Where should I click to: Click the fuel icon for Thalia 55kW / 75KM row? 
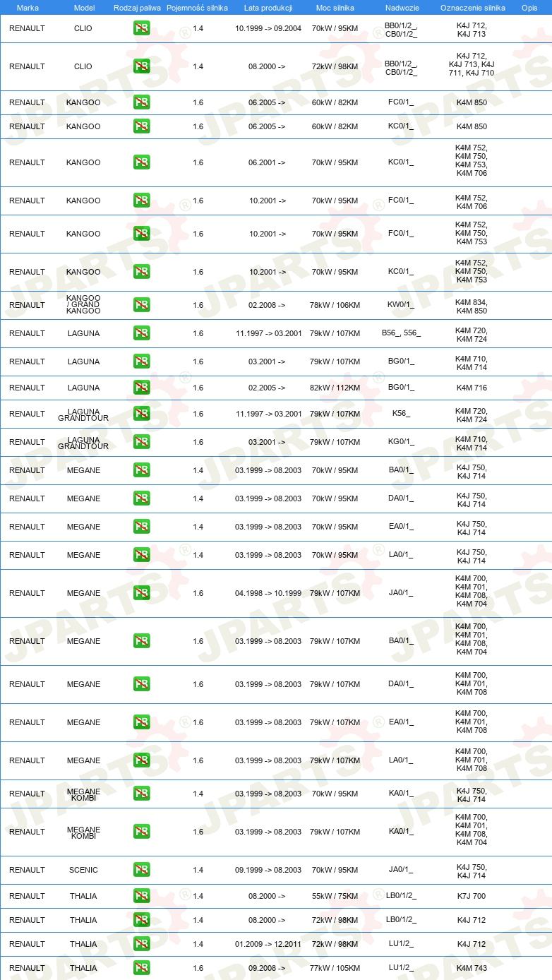point(142,896)
